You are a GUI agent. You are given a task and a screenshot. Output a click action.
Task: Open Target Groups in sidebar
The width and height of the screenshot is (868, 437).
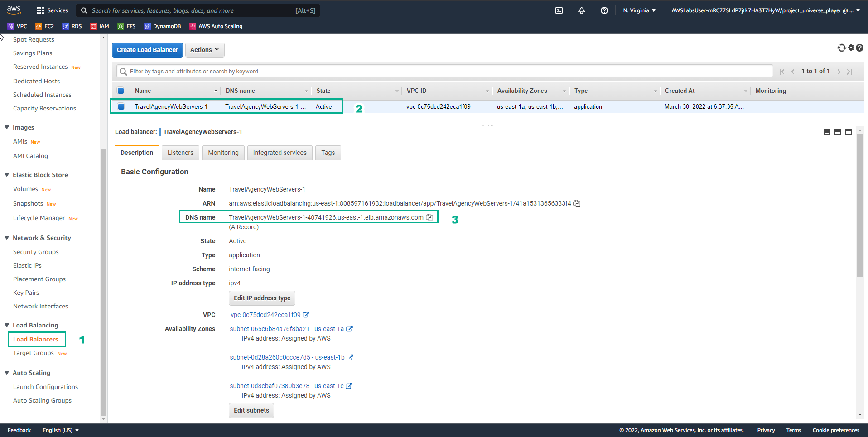click(x=34, y=353)
